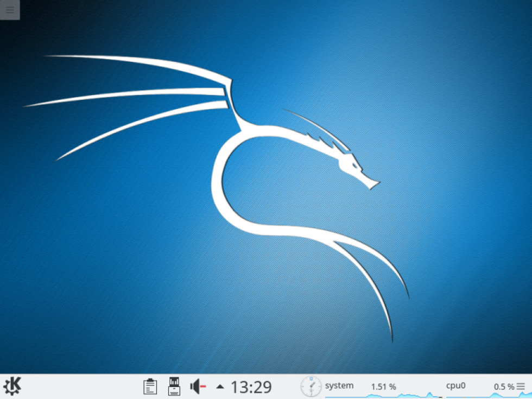532x399 pixels.
Task: Click the red mute indicator on the speaker
Action: (203, 386)
